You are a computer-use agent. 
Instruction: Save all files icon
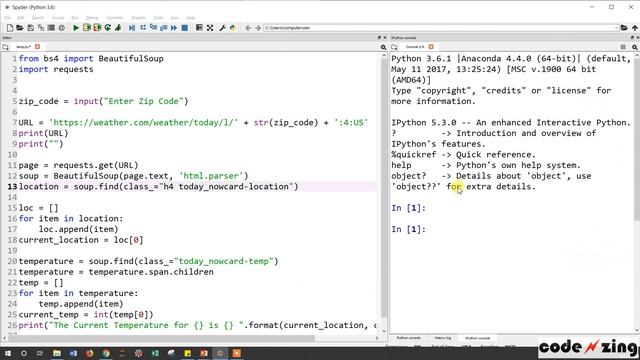(41, 28)
